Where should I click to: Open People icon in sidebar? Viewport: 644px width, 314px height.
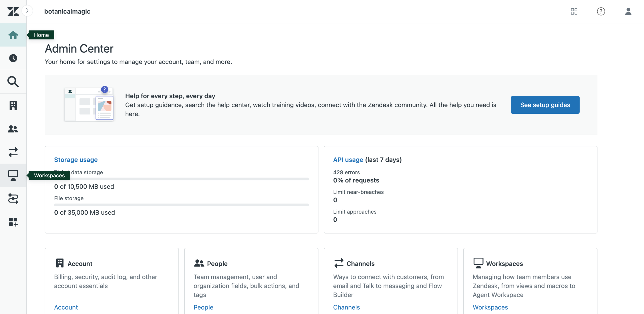coord(13,129)
